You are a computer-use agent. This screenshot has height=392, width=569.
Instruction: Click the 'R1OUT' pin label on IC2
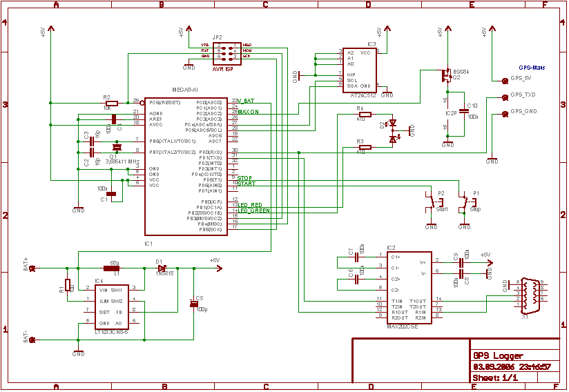[400, 313]
